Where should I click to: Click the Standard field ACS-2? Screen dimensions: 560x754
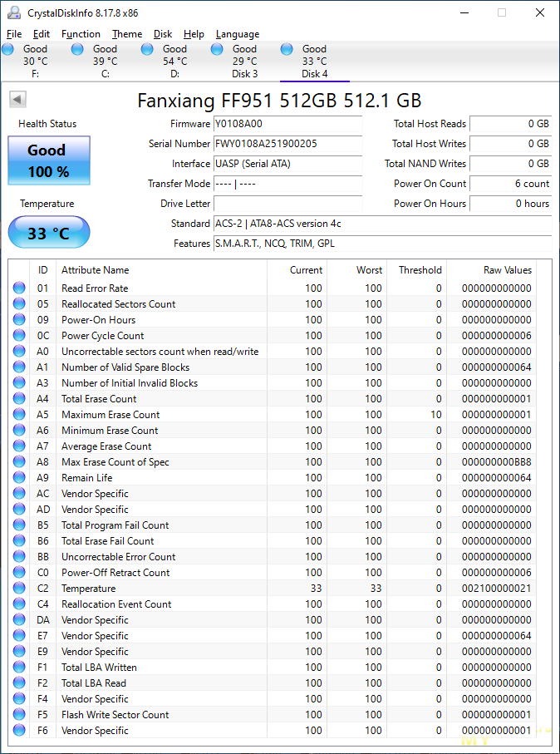coord(383,224)
